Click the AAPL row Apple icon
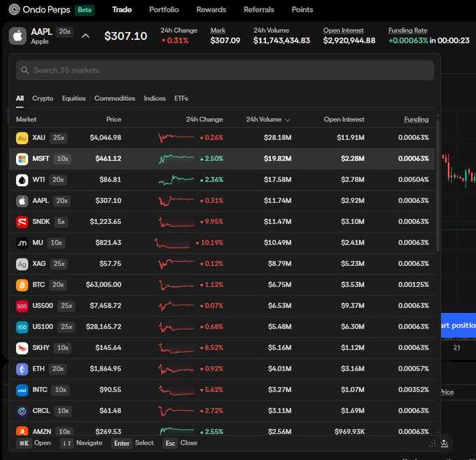This screenshot has width=476, height=460. coord(22,201)
